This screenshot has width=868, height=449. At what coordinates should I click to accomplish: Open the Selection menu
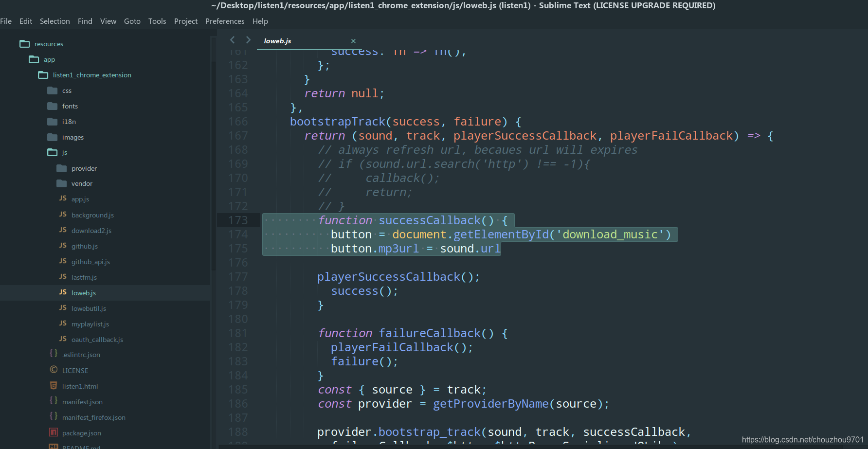pos(55,21)
